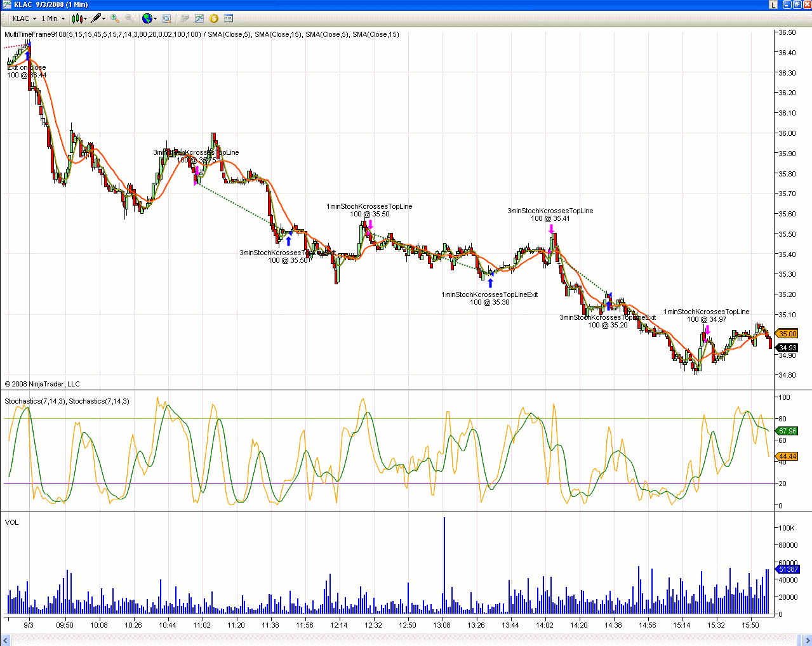Viewport: 812px width, 646px height.
Task: Expand the bar style dropdown arrow
Action: (x=85, y=18)
